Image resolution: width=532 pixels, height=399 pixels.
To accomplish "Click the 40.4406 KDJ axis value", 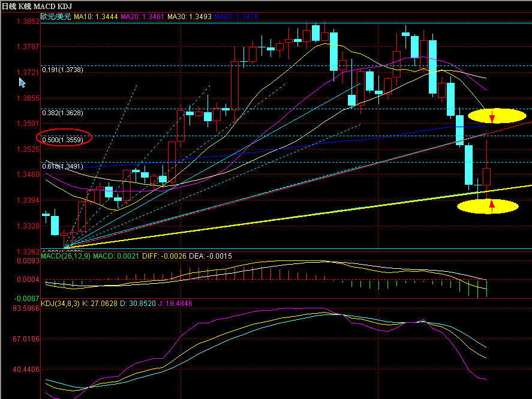I will pos(26,370).
